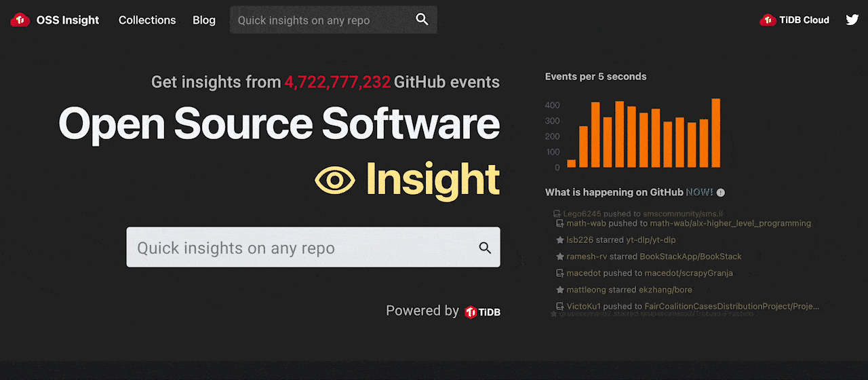Click the yellow Insight headline word
The image size is (868, 380).
click(433, 179)
